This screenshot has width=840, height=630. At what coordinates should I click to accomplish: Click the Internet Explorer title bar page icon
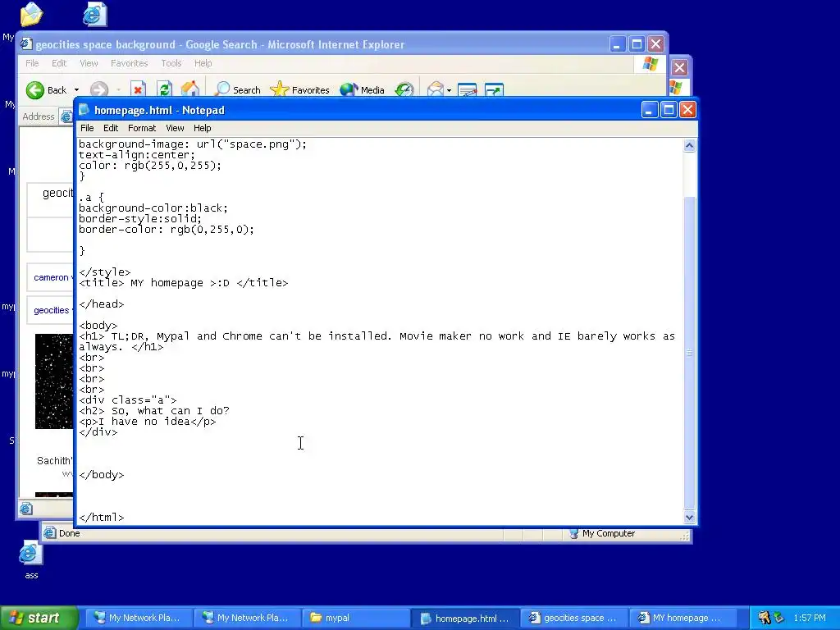coord(26,44)
